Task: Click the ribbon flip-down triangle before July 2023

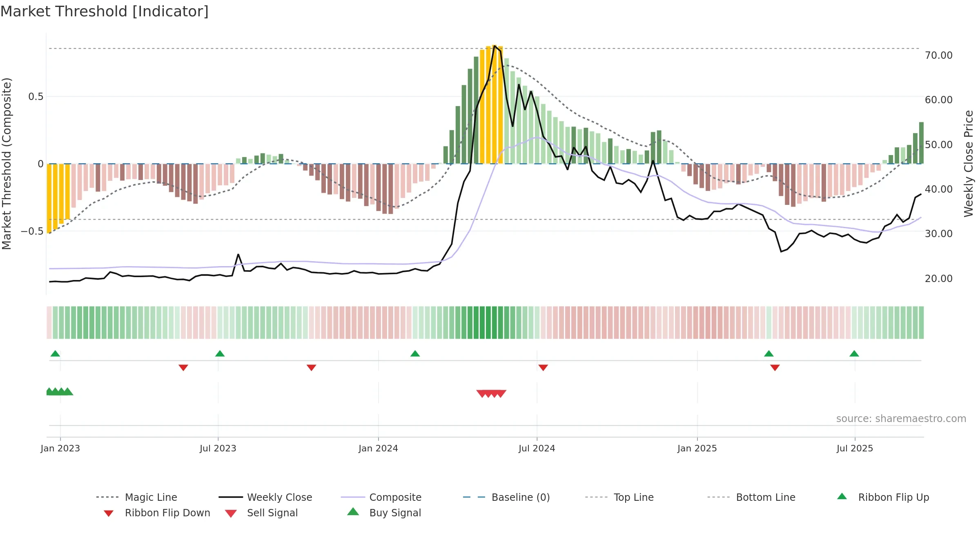Action: pyautogui.click(x=183, y=368)
